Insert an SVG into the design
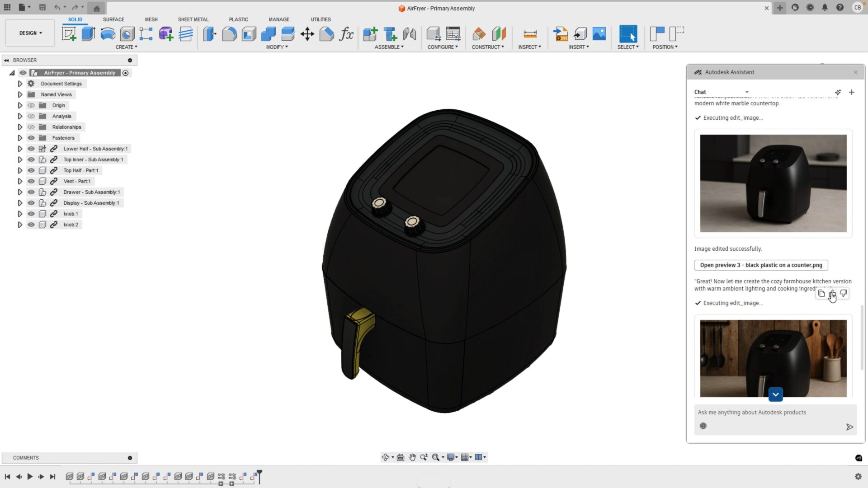This screenshot has height=488, width=868. 561,34
